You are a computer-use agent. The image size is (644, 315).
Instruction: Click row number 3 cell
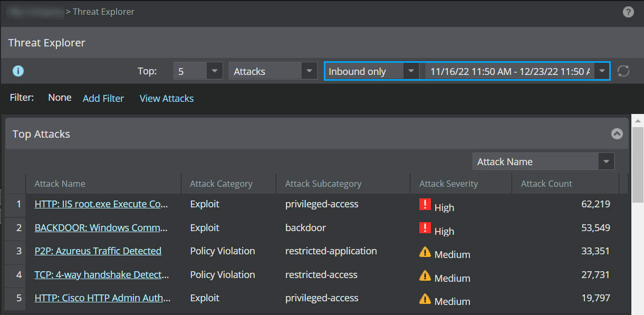[x=16, y=251]
